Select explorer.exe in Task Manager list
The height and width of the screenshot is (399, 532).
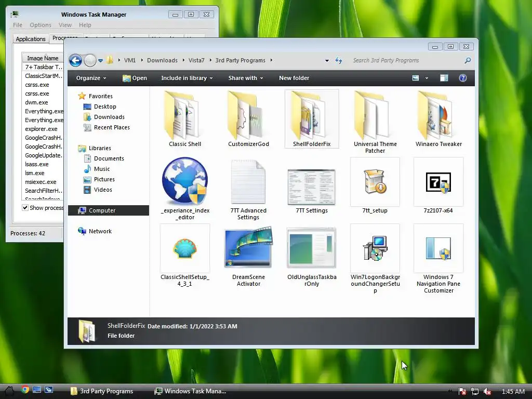click(42, 129)
